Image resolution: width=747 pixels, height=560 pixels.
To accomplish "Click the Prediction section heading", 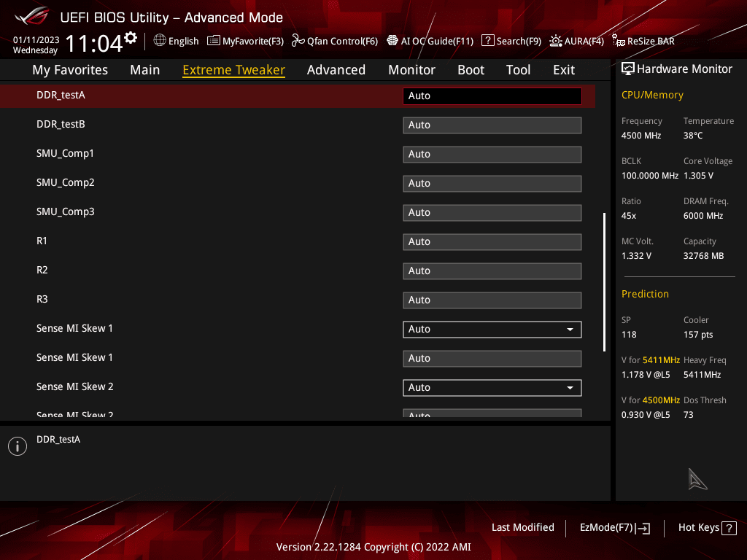I will 645,294.
